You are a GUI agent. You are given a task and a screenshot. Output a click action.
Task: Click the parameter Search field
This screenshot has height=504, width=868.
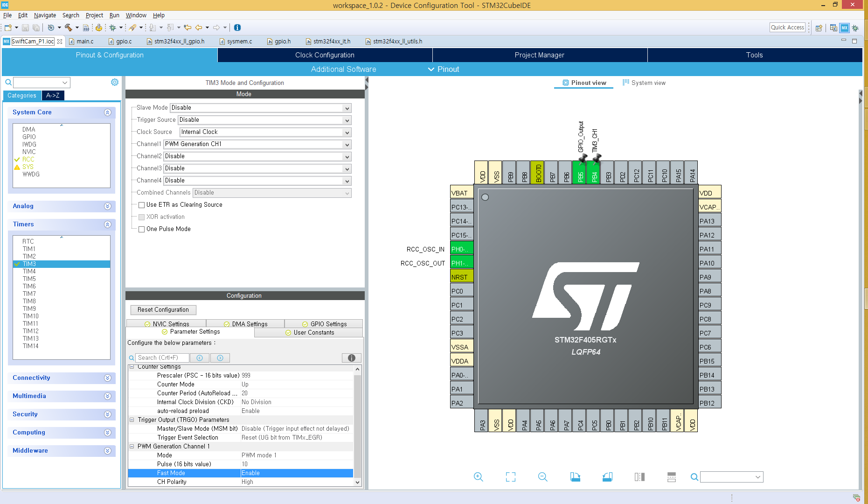click(162, 358)
